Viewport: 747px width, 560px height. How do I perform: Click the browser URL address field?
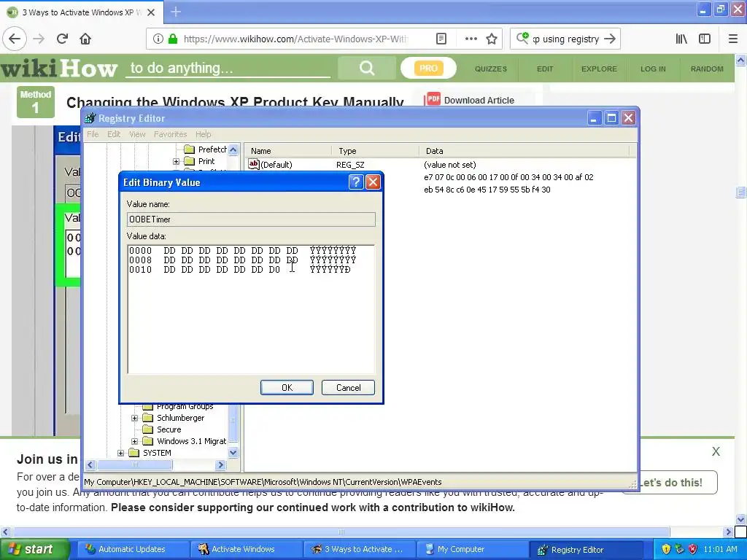[295, 39]
